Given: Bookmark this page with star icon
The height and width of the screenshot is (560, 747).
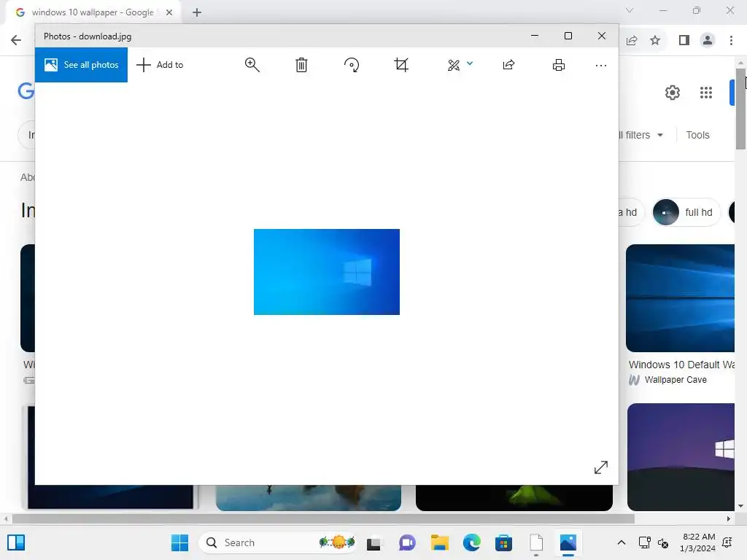Looking at the screenshot, I should 656,41.
